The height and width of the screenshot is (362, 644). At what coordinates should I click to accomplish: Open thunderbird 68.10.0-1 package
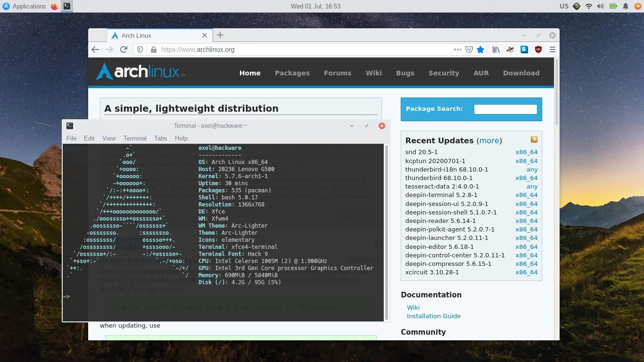coord(439,178)
